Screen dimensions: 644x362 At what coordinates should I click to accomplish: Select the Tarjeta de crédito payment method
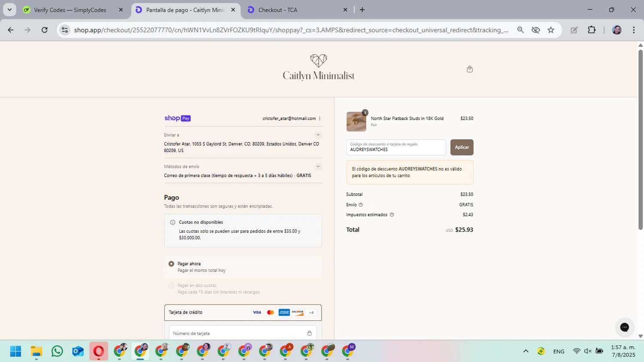(x=243, y=313)
